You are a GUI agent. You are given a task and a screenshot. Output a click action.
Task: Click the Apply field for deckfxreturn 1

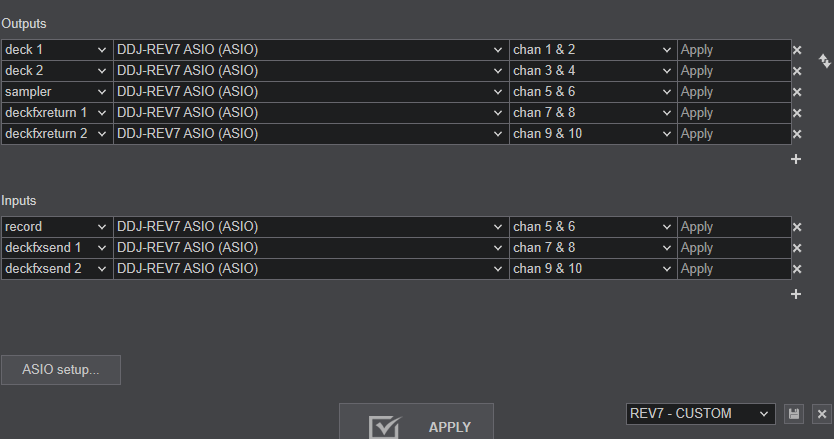point(734,113)
